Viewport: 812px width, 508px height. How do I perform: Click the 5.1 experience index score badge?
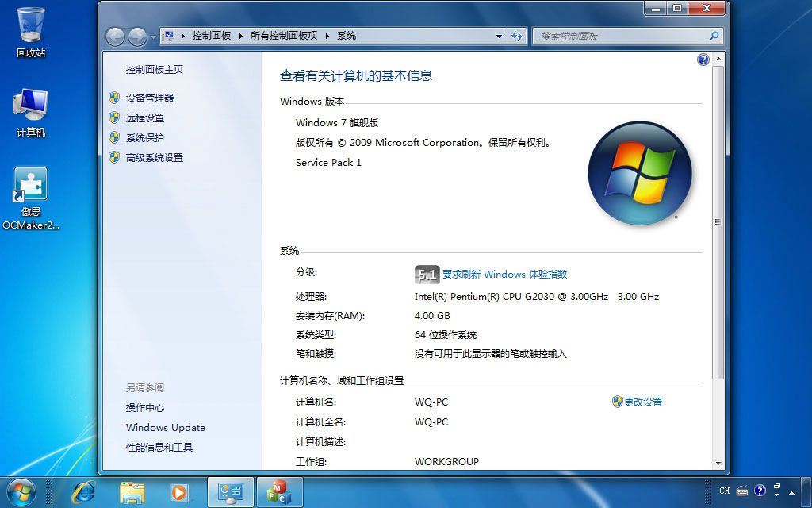tap(427, 275)
